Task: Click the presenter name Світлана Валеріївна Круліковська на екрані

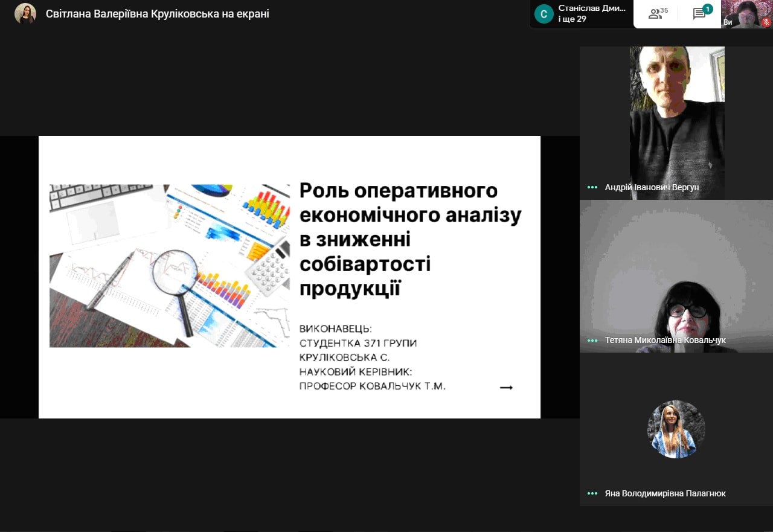Action: tap(158, 14)
